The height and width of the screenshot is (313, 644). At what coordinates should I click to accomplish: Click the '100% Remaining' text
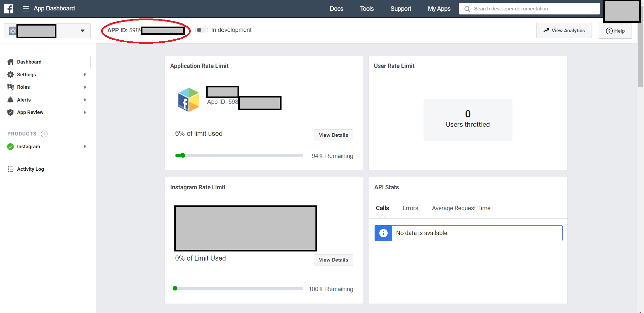pyautogui.click(x=331, y=289)
